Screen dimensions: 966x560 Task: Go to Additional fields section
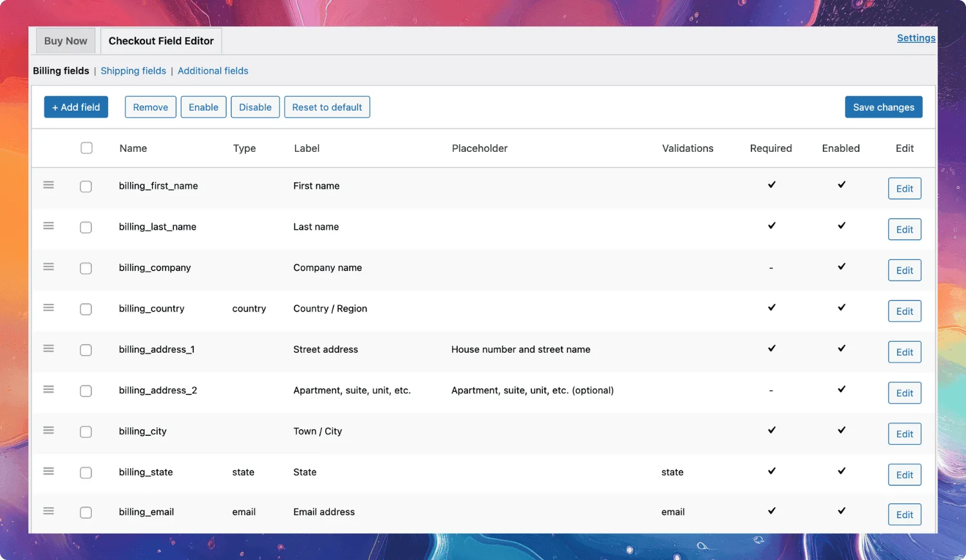pos(213,71)
